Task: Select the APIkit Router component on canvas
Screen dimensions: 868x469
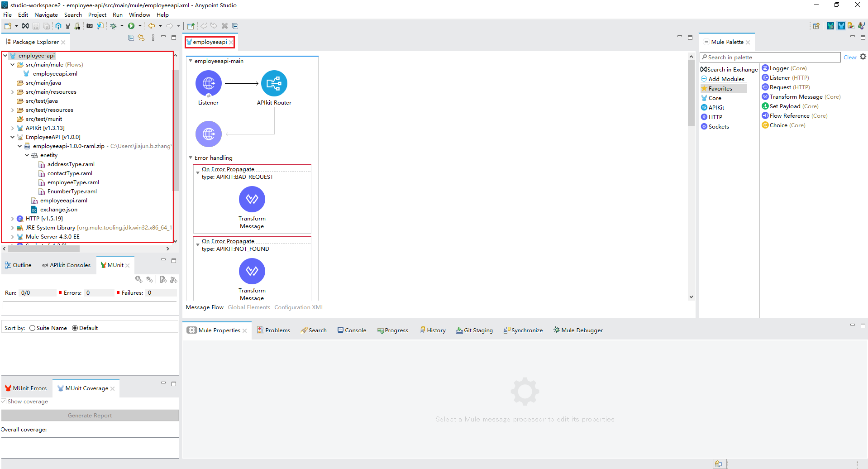Action: [274, 84]
